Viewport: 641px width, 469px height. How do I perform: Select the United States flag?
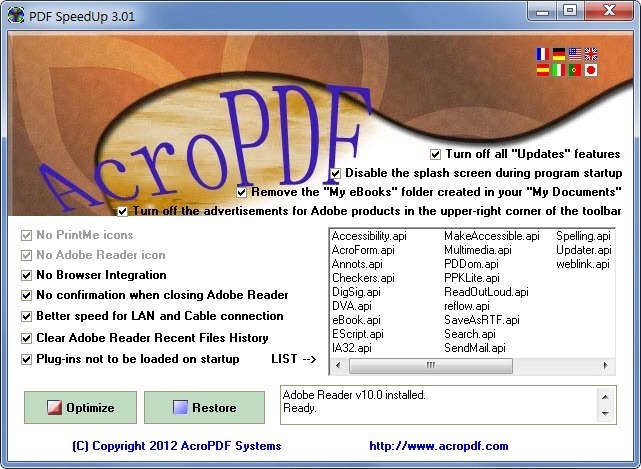point(574,54)
